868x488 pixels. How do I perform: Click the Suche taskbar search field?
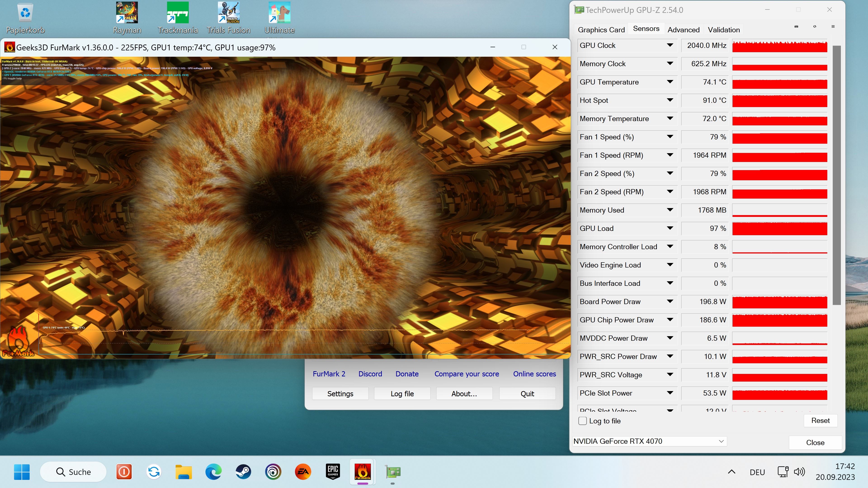[x=73, y=472]
